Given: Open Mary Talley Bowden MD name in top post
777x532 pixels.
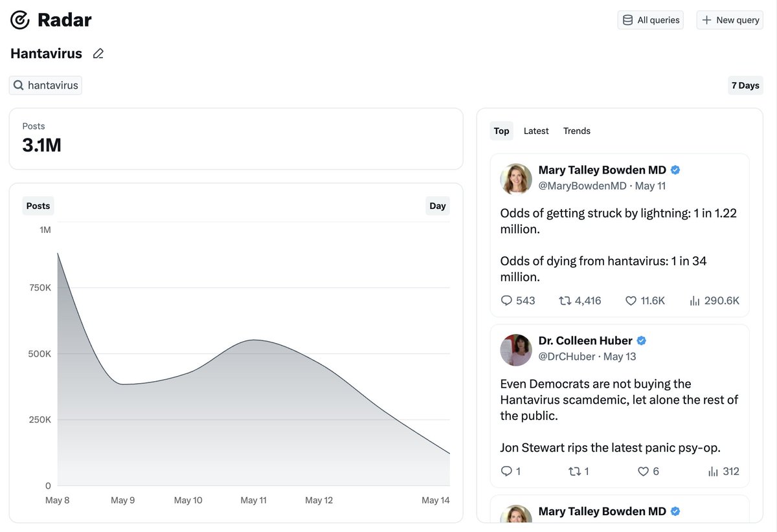Looking at the screenshot, I should [602, 170].
